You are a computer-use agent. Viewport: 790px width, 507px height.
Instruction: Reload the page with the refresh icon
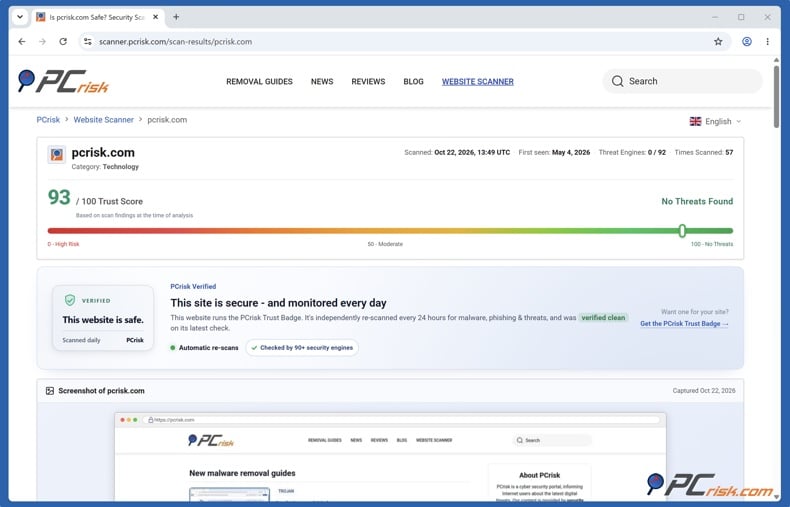tap(63, 42)
